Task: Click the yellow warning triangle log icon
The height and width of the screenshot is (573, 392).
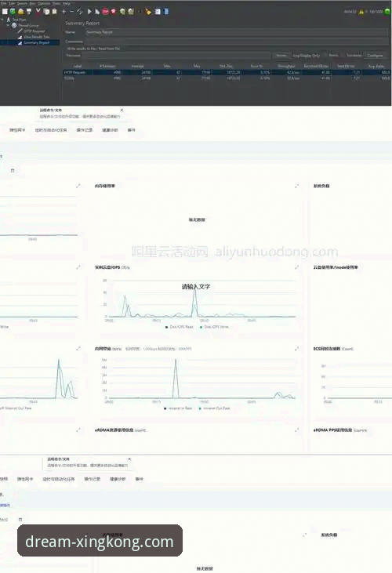Action: click(361, 12)
